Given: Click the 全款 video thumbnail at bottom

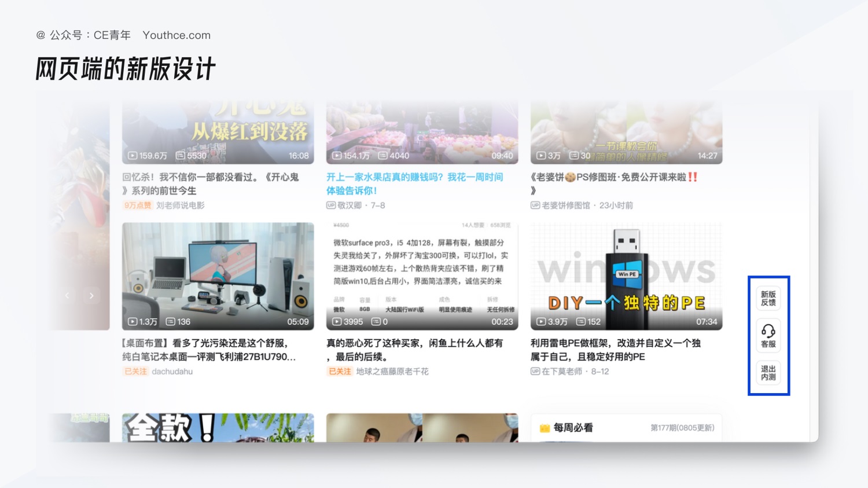Looking at the screenshot, I should (x=218, y=428).
